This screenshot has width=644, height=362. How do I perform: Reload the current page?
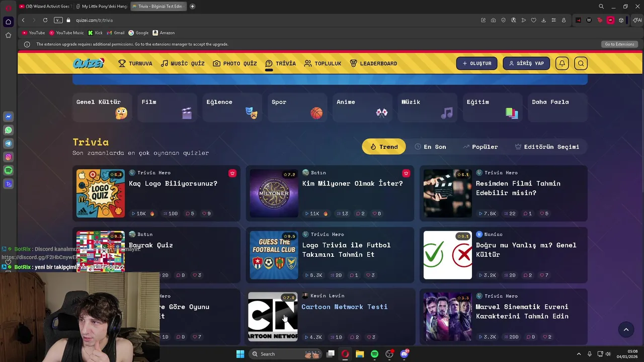pyautogui.click(x=45, y=20)
